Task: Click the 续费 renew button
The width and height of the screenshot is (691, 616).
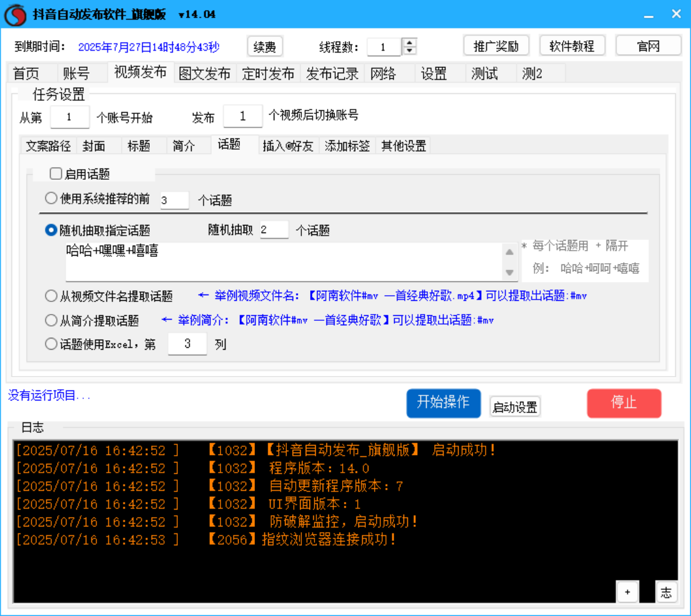Action: pyautogui.click(x=265, y=46)
